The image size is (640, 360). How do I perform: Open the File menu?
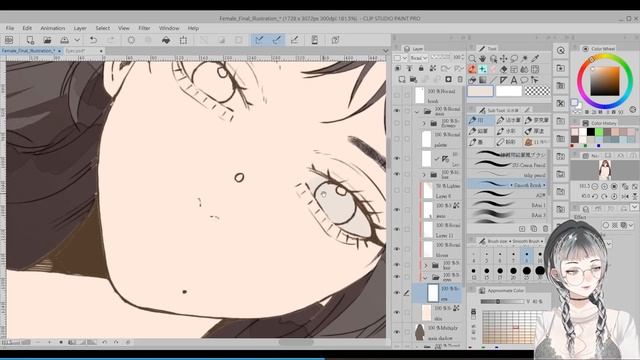(10, 28)
